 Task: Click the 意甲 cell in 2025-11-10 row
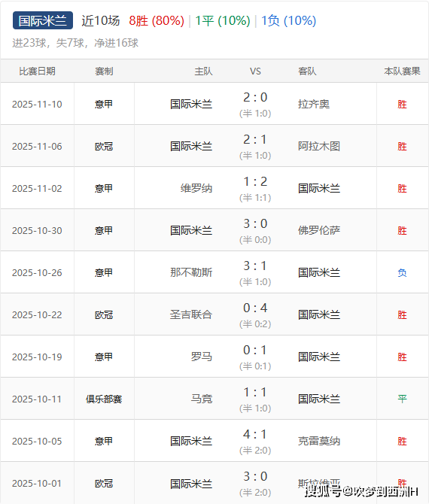click(x=104, y=105)
